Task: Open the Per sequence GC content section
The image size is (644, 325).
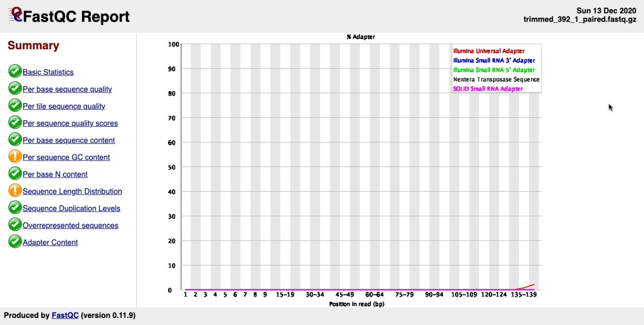Action: point(66,157)
